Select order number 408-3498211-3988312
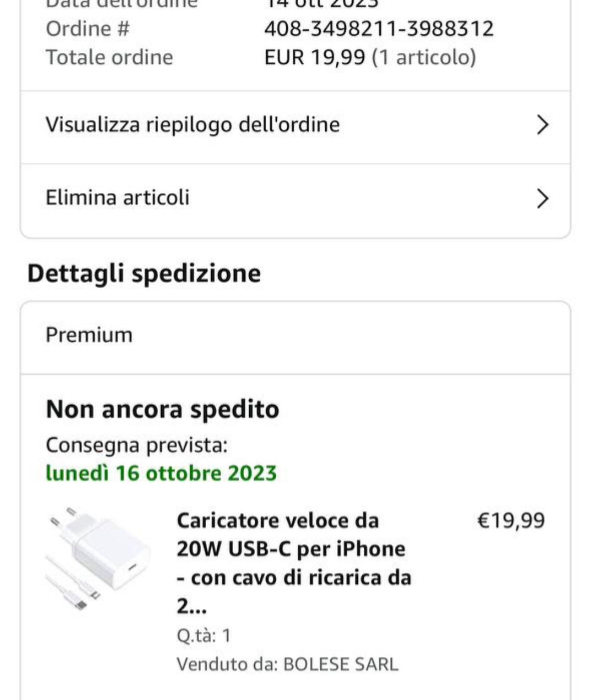Screen dimensions: 591x700 pyautogui.click(x=379, y=29)
